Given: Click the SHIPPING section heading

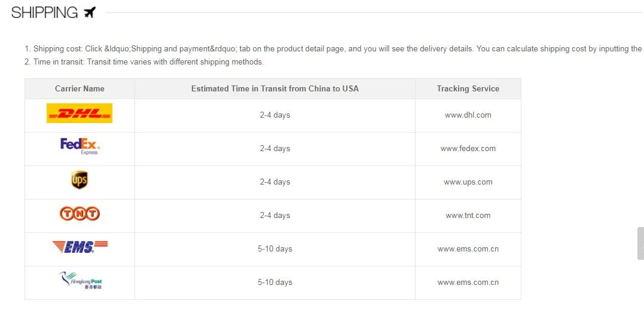Looking at the screenshot, I should point(44,13).
